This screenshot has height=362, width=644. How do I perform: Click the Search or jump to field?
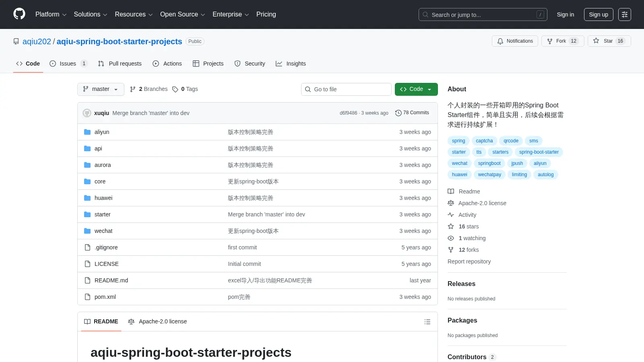coord(483,14)
